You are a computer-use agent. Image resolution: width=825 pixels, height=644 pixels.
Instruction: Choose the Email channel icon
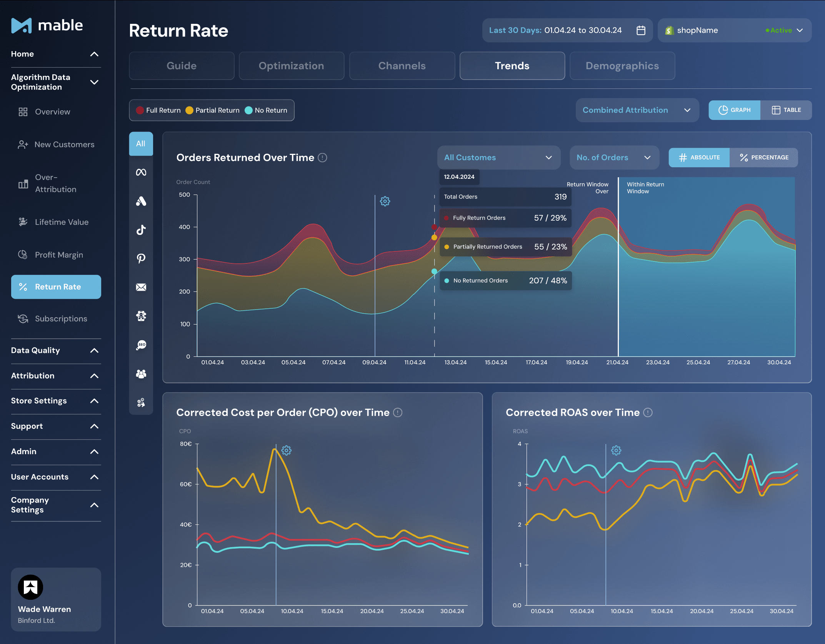141,287
